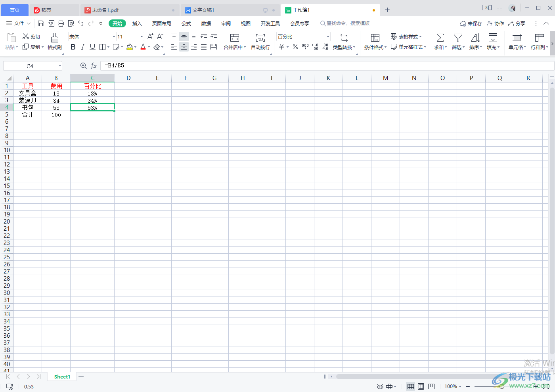
Task: Click the Sort (排序) icon
Action: [x=475, y=41]
